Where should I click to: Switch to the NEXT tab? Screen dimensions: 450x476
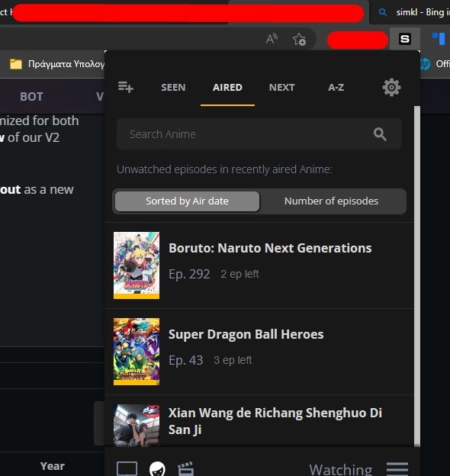(x=282, y=88)
